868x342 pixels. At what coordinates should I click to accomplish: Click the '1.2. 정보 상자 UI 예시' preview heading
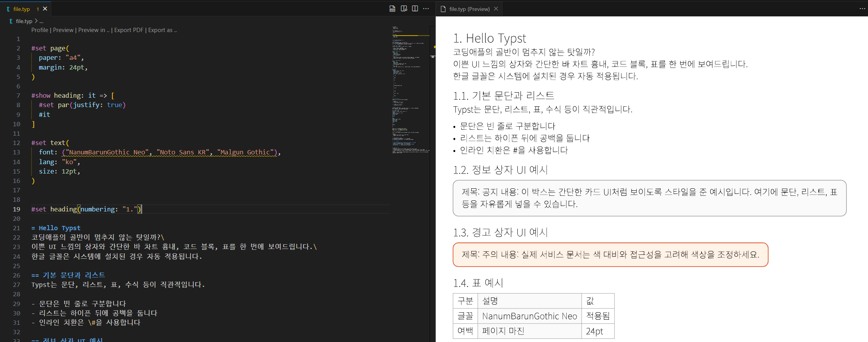[501, 170]
